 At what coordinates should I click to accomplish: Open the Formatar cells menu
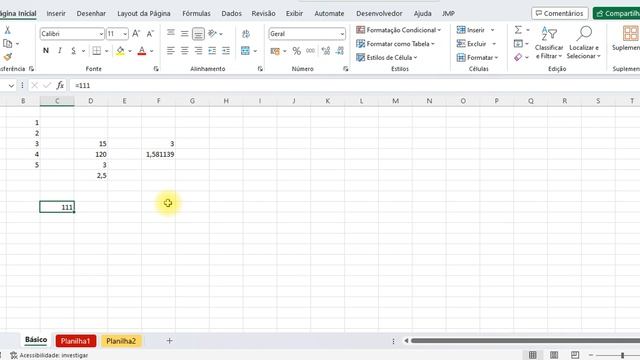coord(478,58)
